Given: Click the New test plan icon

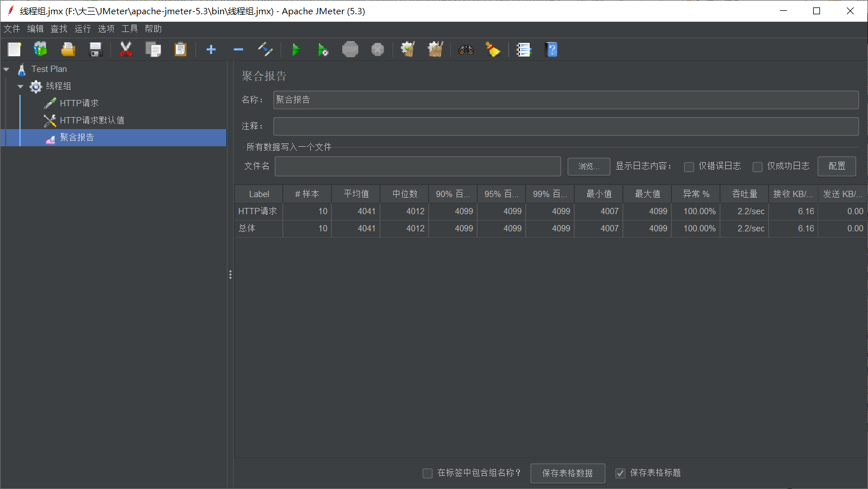Looking at the screenshot, I should coord(14,50).
